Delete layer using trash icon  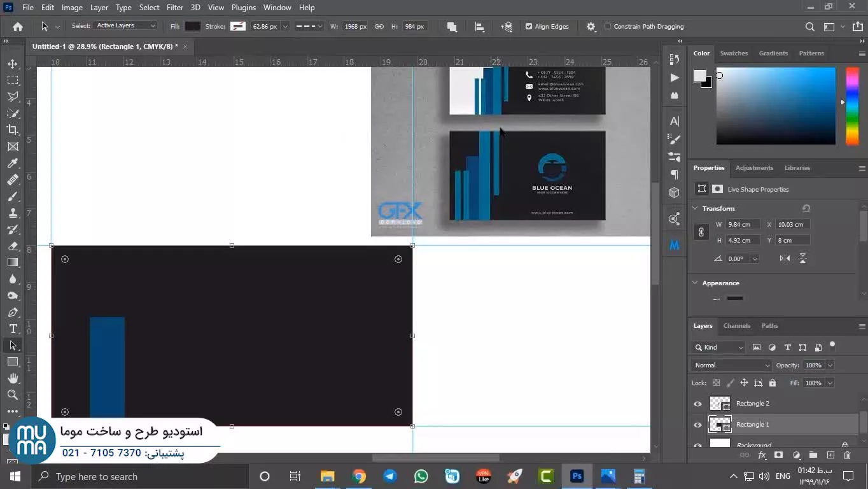[x=847, y=455]
